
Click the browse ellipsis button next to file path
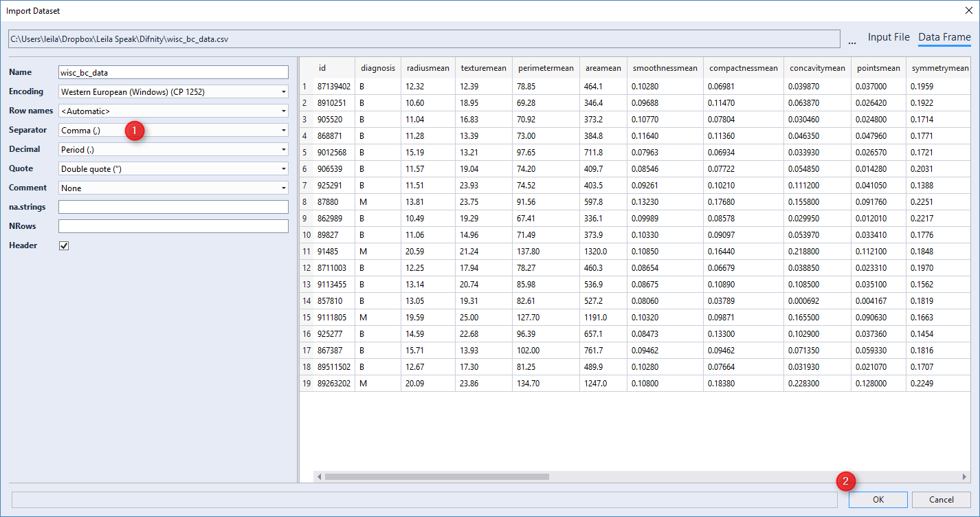pos(852,39)
